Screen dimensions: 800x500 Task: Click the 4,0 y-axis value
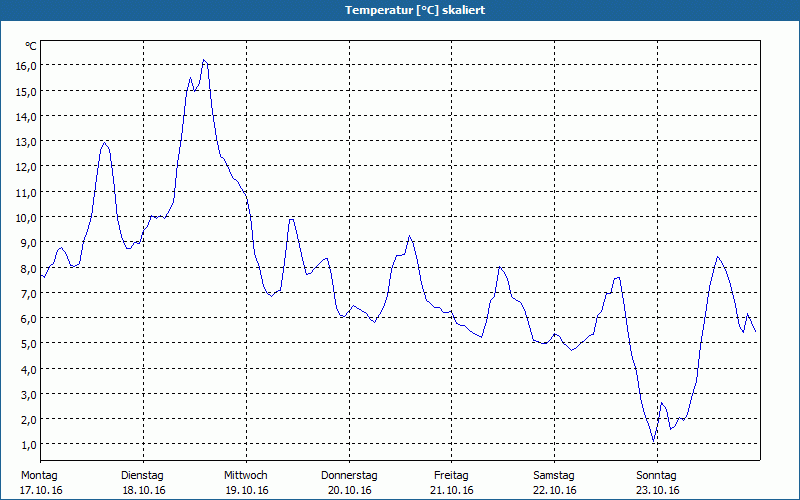coord(29,369)
